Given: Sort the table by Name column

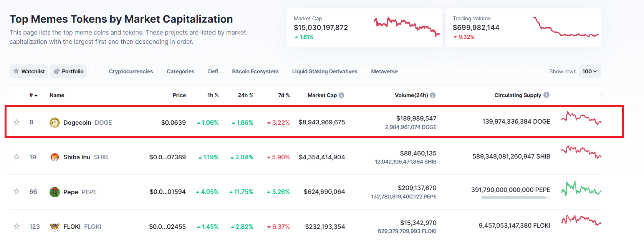Looking at the screenshot, I should (x=57, y=95).
